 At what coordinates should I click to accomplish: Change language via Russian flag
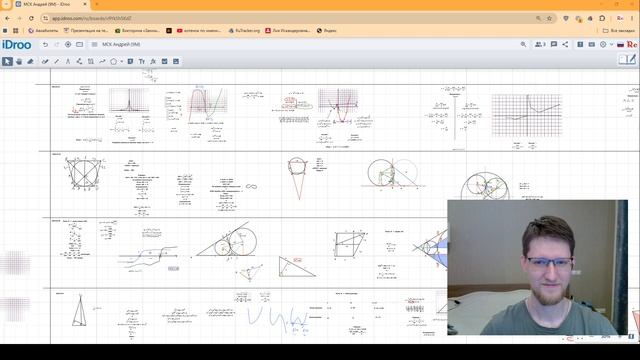point(620,44)
